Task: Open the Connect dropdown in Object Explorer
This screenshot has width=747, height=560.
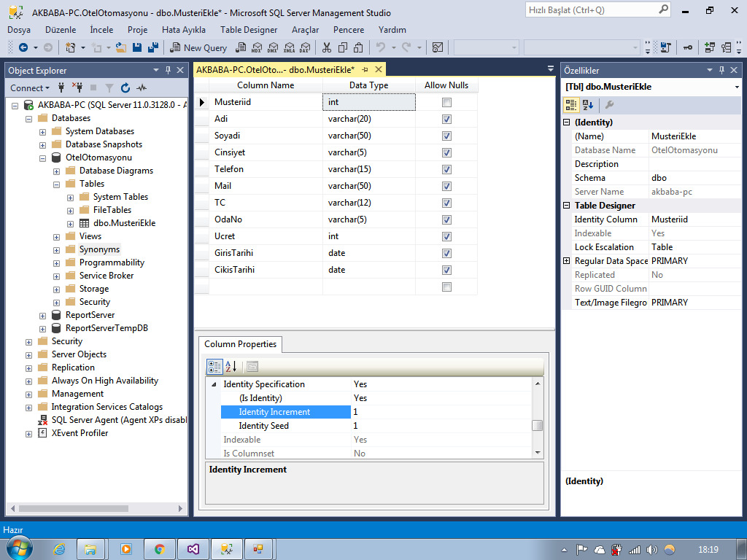Action: click(x=29, y=87)
